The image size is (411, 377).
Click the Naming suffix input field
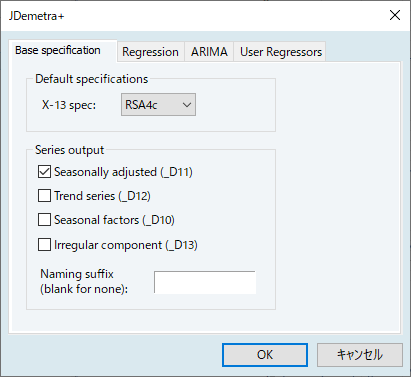click(x=205, y=282)
